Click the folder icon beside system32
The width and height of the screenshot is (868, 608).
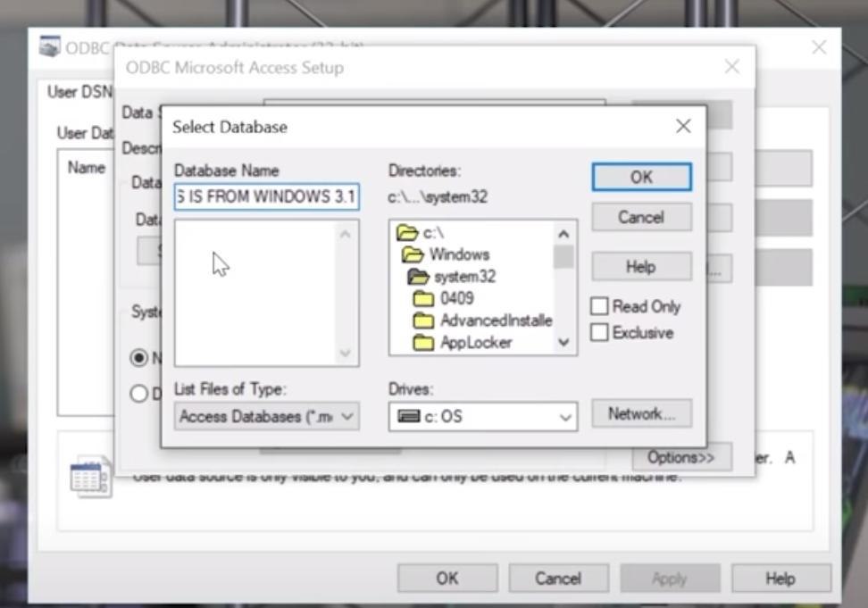click(x=418, y=276)
